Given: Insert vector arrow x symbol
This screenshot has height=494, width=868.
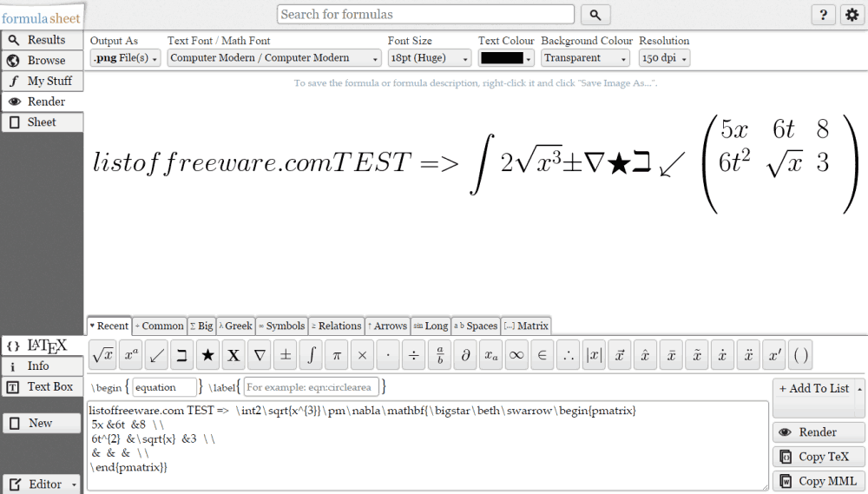Looking at the screenshot, I should (x=620, y=355).
